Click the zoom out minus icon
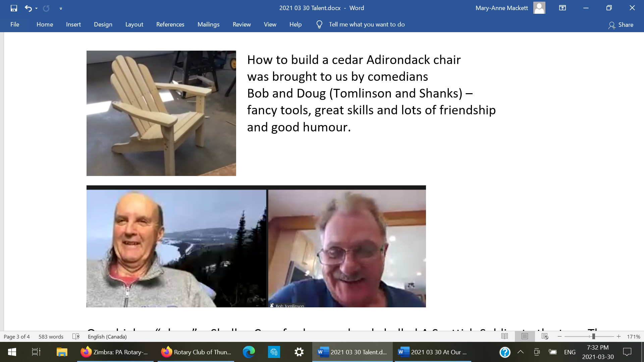The width and height of the screenshot is (644, 362). (x=559, y=336)
